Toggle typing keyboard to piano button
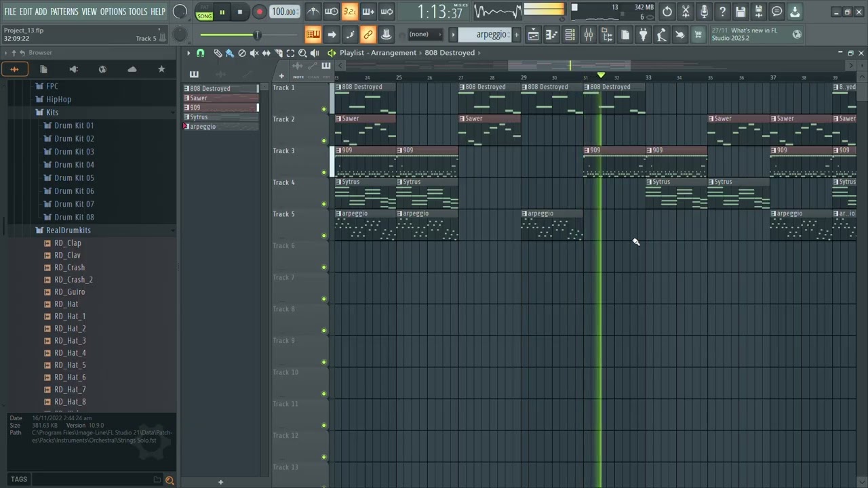Viewport: 868px width, 488px height. pyautogui.click(x=313, y=35)
